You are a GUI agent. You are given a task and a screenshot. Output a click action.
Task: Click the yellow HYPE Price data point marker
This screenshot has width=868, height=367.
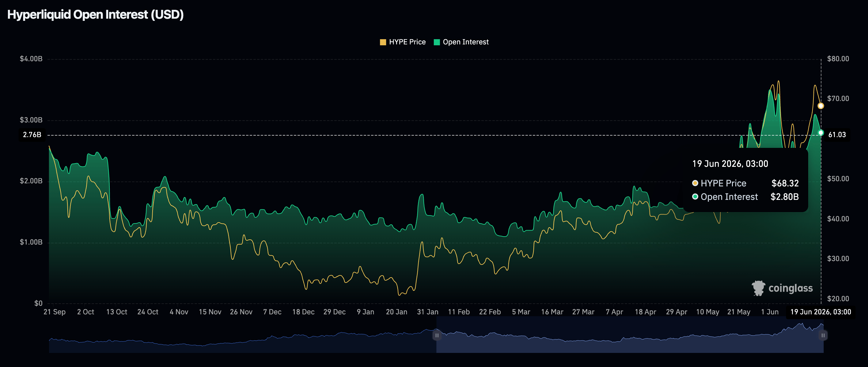(821, 106)
